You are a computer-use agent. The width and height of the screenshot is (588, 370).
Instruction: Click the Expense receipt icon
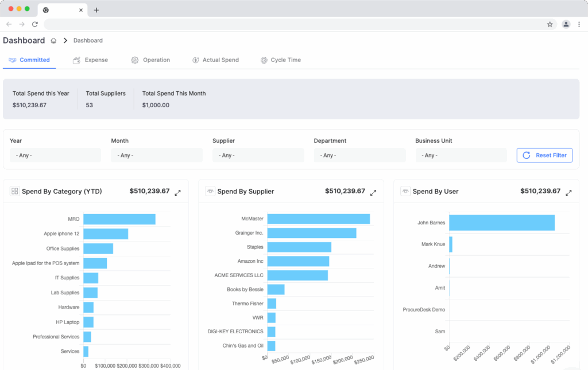76,59
